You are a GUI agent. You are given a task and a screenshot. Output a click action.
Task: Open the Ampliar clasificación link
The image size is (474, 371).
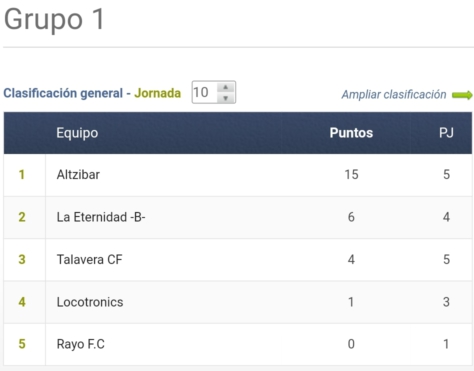[394, 95]
